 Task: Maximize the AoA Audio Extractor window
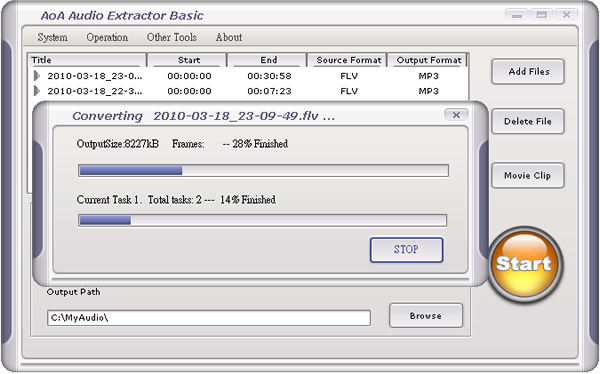pos(541,15)
